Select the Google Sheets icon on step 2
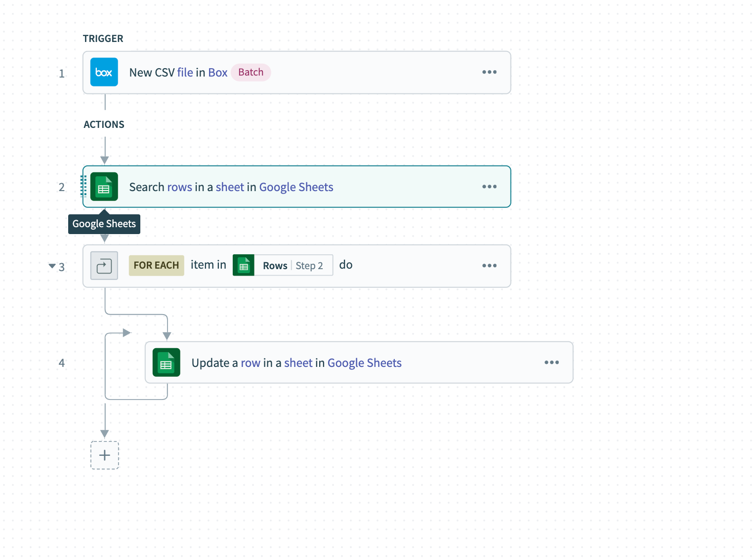Screen dimensions: 755x560 click(x=104, y=187)
